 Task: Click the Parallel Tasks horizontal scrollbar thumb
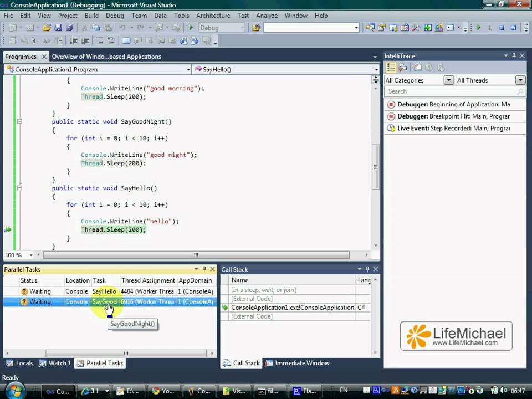[x=126, y=353]
